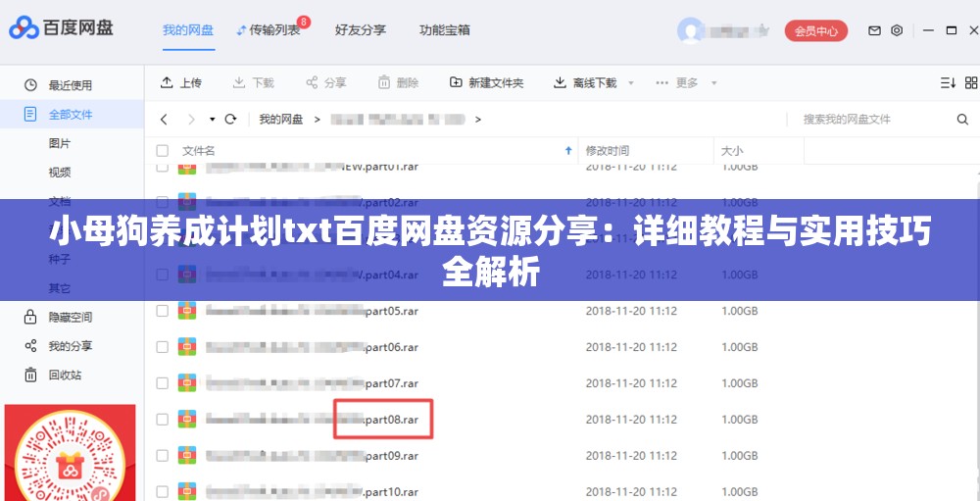The image size is (980, 501).
Task: Click the refresh icon in the navigation bar
Action: pos(231,120)
